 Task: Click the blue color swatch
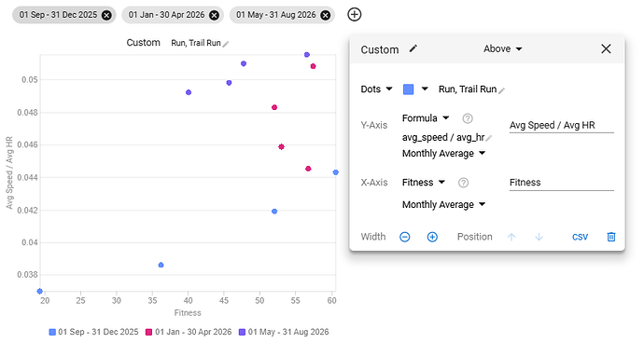coord(408,89)
